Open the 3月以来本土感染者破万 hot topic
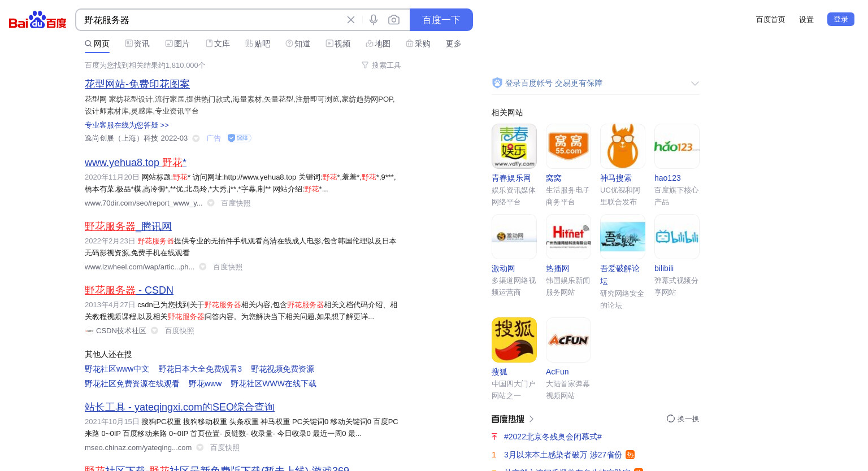The height and width of the screenshot is (471, 868). 563,455
